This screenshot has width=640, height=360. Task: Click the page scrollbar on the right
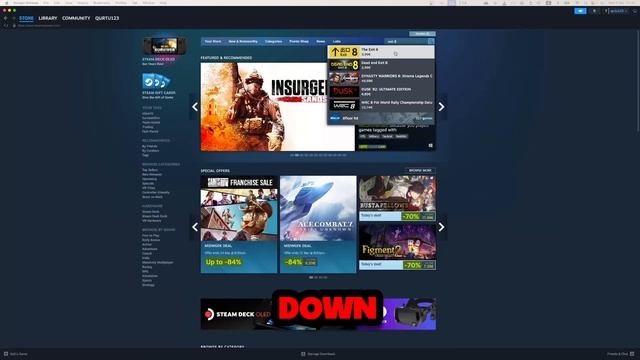638,82
